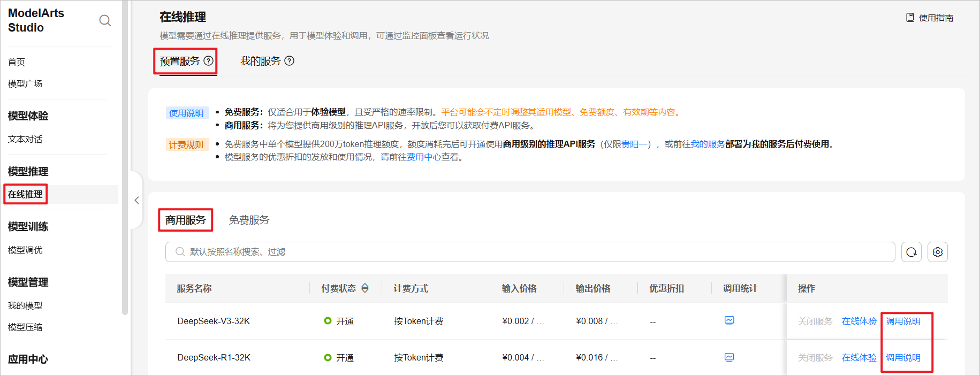The width and height of the screenshot is (980, 376).
Task: View call statistics for DeepSeek-V3-32K
Action: tap(729, 320)
